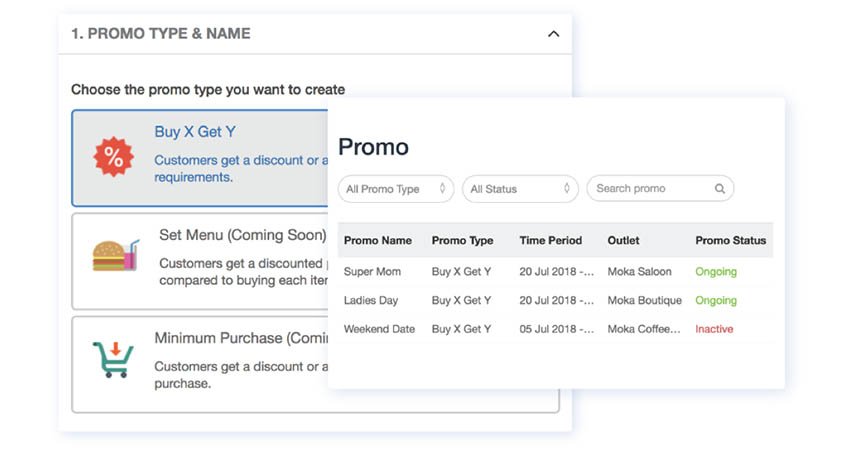
Task: Open the Ladies Day promo row
Action: [371, 300]
